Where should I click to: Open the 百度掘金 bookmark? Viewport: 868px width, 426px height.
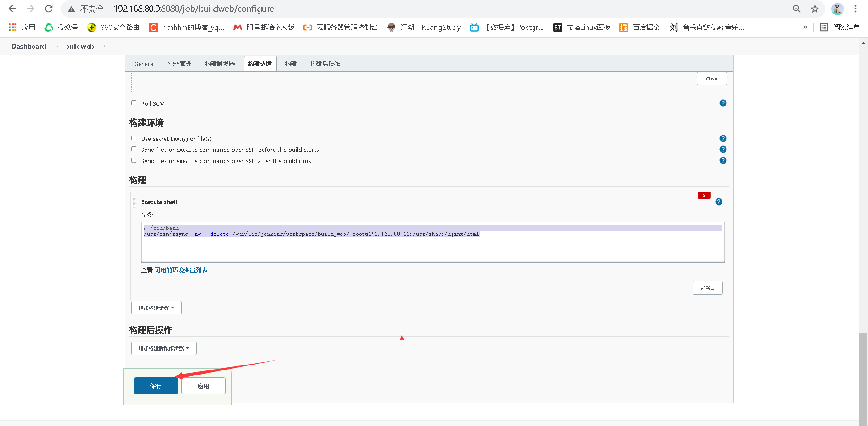[646, 27]
